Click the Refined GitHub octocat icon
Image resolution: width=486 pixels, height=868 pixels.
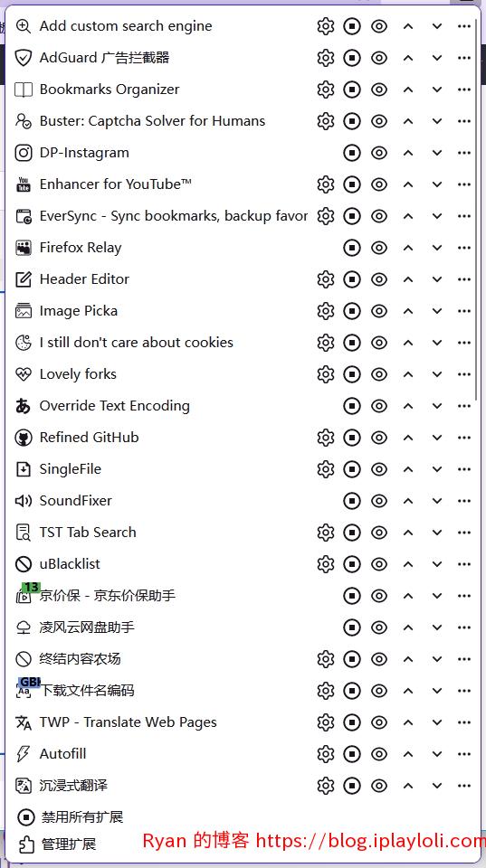(x=24, y=438)
